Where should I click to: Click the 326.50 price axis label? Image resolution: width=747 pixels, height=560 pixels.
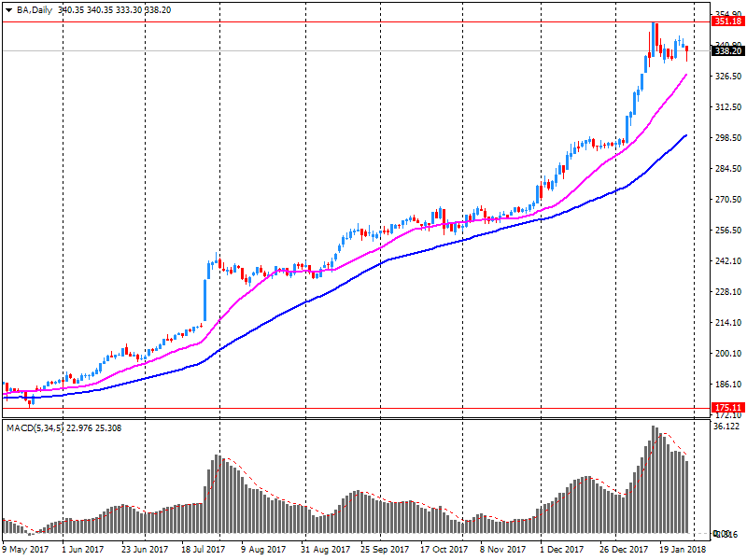coord(728,77)
